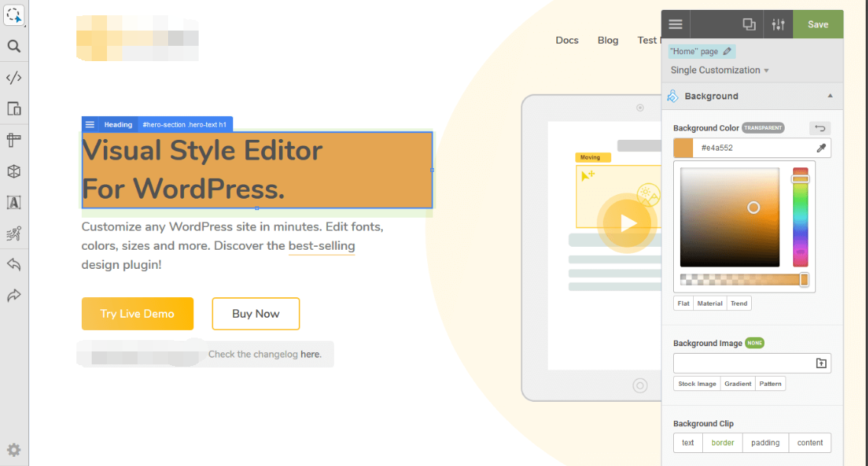Toggle TRANSPARENT background color badge

(x=763, y=128)
